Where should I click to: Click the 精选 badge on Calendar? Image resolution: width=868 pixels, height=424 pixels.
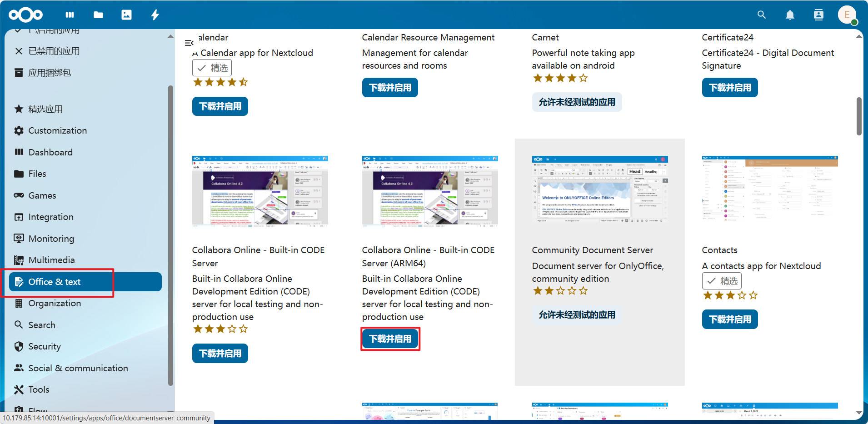[x=212, y=68]
